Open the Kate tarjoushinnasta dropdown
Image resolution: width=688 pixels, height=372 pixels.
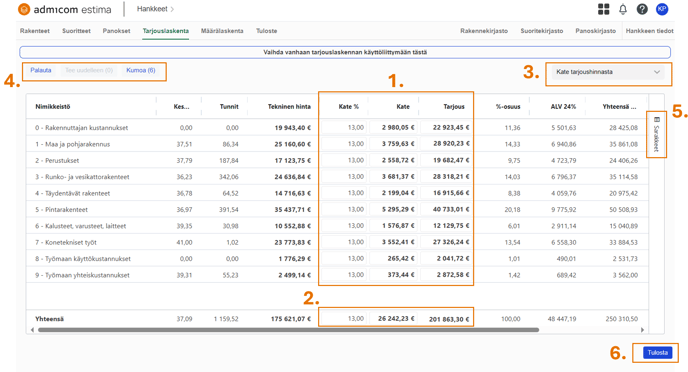click(608, 72)
